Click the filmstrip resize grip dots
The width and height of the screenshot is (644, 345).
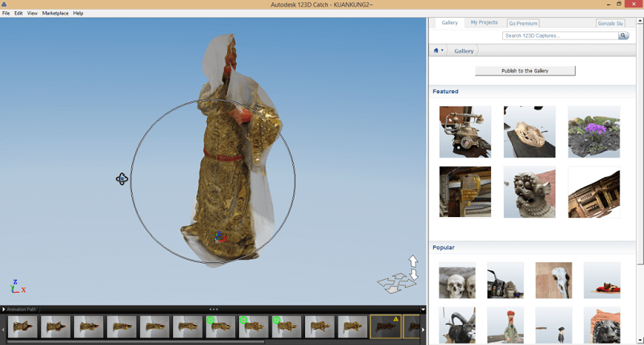(x=213, y=310)
